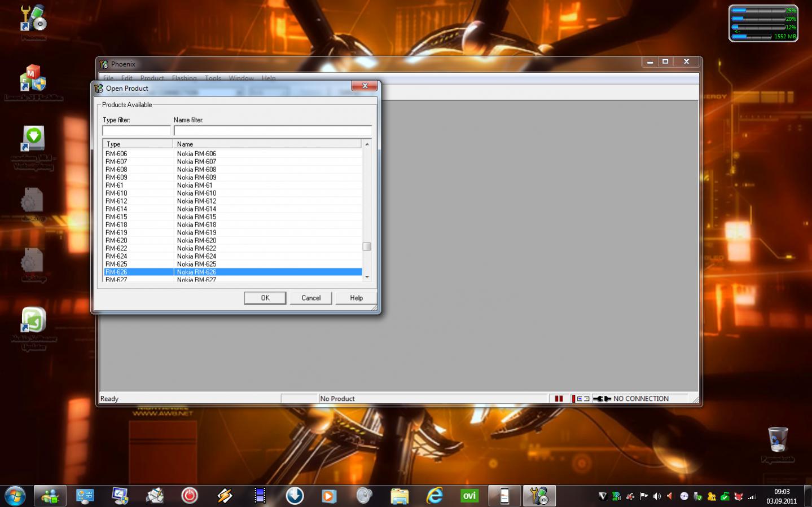Open the Edit menu in Phoenix

click(x=126, y=78)
